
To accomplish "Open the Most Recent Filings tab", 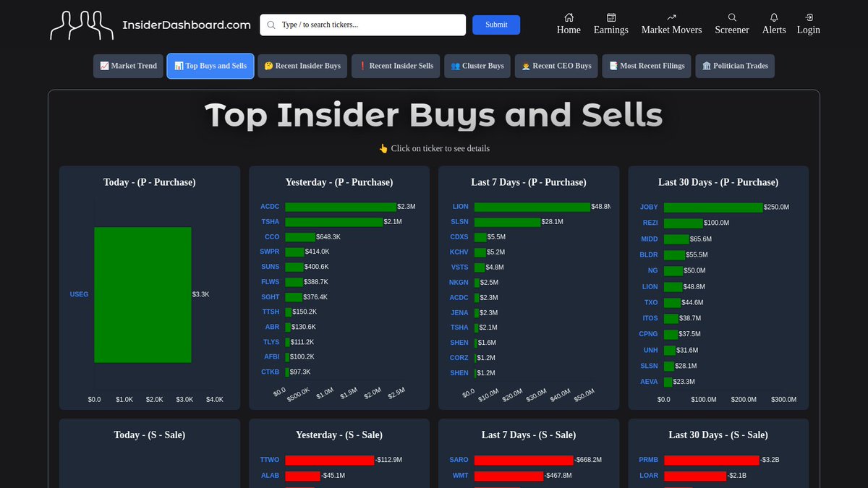I will (x=647, y=66).
